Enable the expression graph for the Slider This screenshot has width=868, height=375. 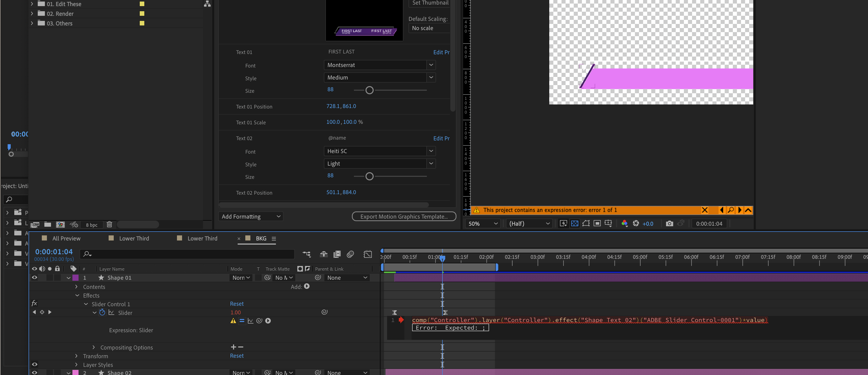coord(250,320)
